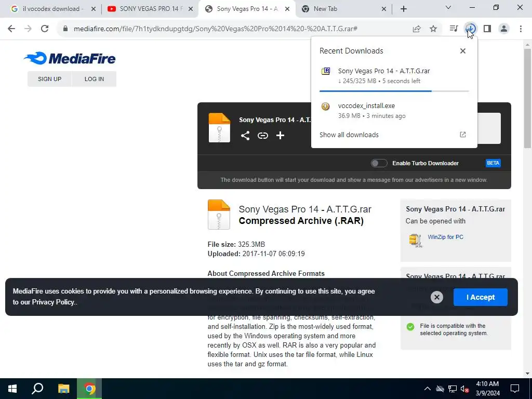Click File size: 325.3MB text
The image size is (532, 399).
click(x=236, y=244)
